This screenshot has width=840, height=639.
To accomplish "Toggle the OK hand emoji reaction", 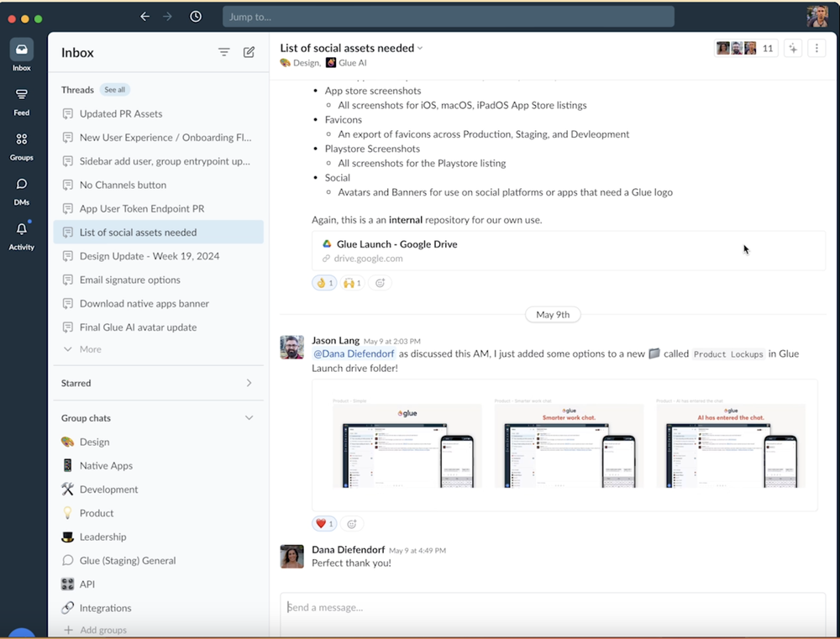I will (x=324, y=283).
